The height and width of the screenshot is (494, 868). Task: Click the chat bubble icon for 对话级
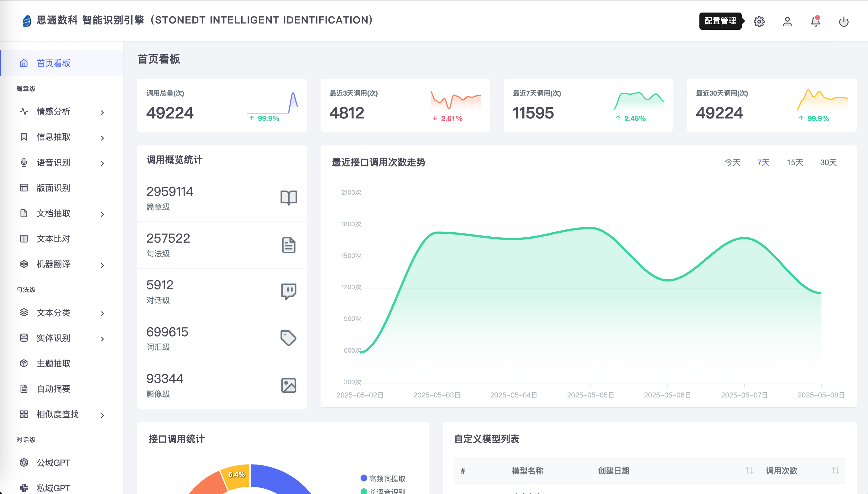point(288,291)
